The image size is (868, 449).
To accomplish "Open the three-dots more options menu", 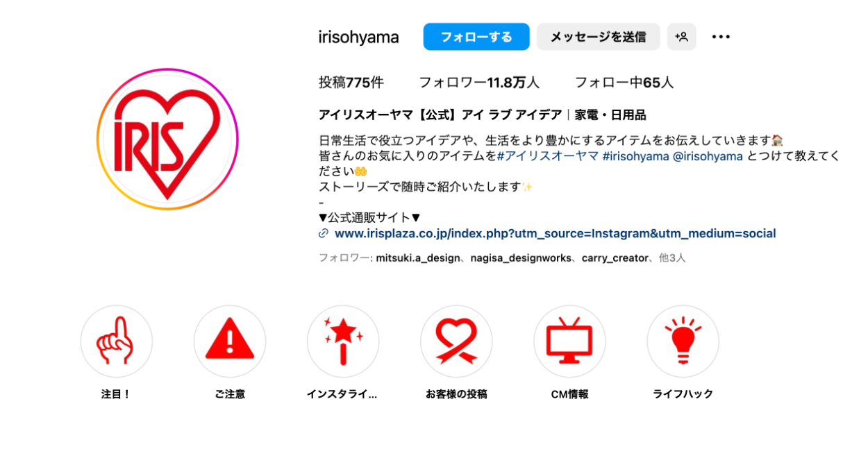I will coord(721,37).
